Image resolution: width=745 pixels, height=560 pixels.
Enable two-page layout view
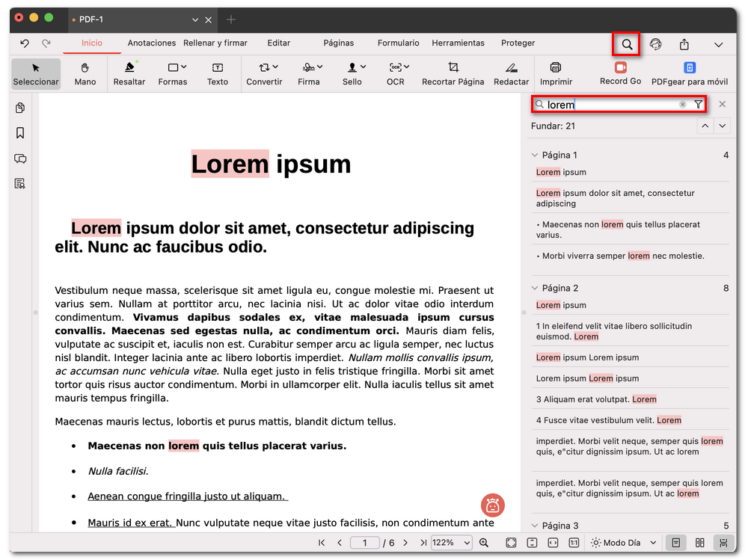click(x=699, y=544)
